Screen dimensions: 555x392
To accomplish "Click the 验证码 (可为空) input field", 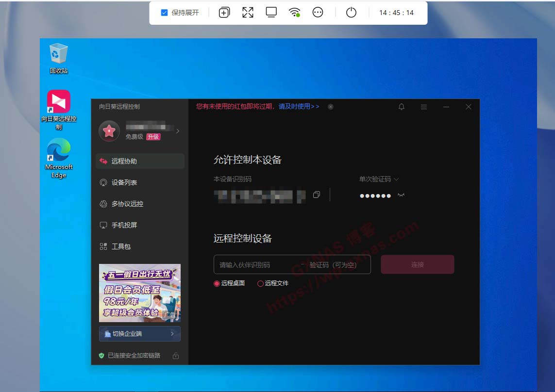I will coord(338,264).
